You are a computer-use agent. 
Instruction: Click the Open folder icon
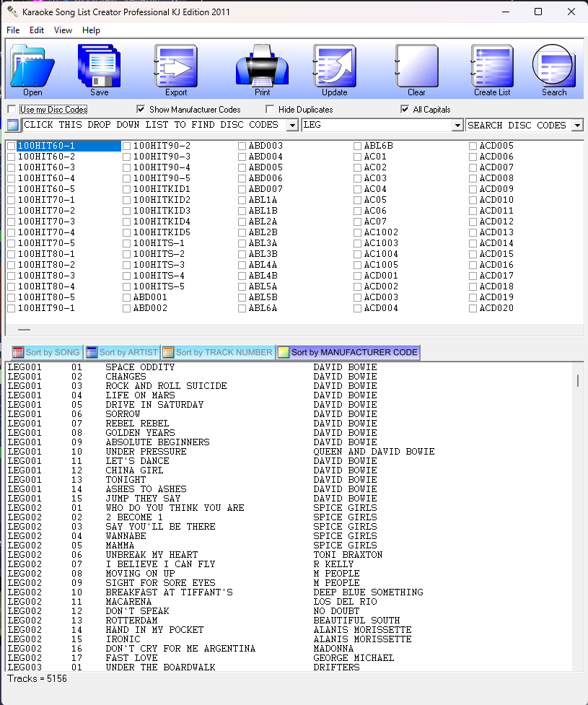tap(32, 66)
